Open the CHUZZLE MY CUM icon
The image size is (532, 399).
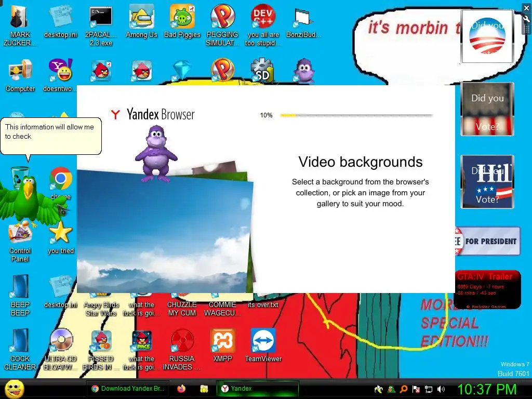(182, 305)
